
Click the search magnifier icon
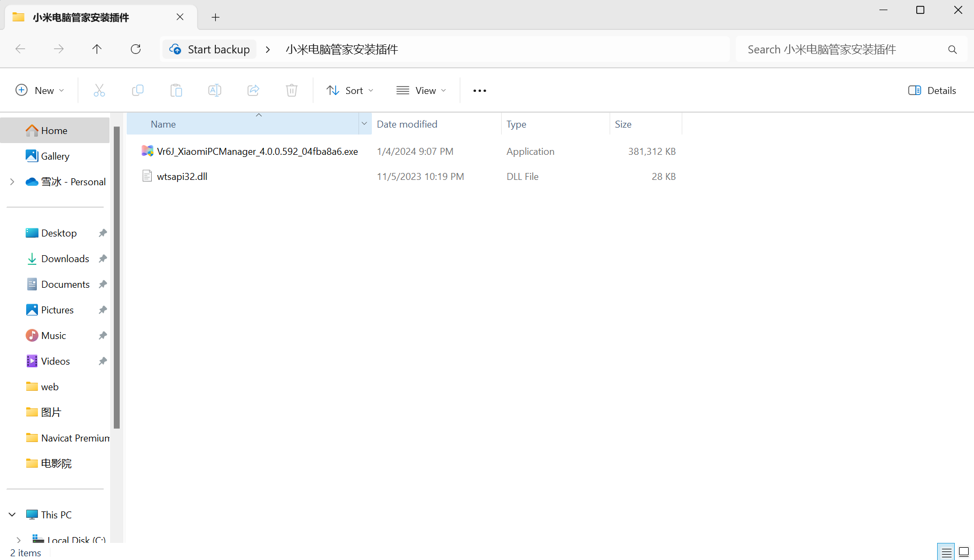tap(952, 50)
